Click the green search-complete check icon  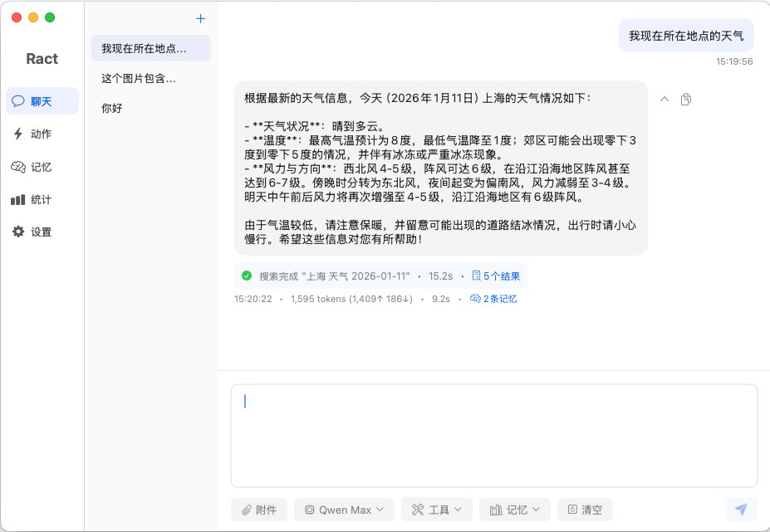247,276
